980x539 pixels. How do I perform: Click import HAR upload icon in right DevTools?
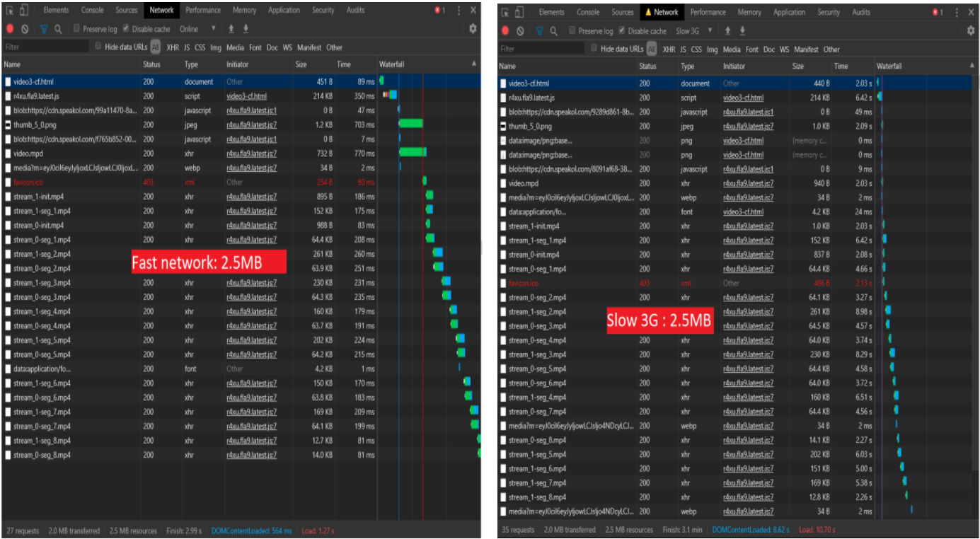point(727,31)
